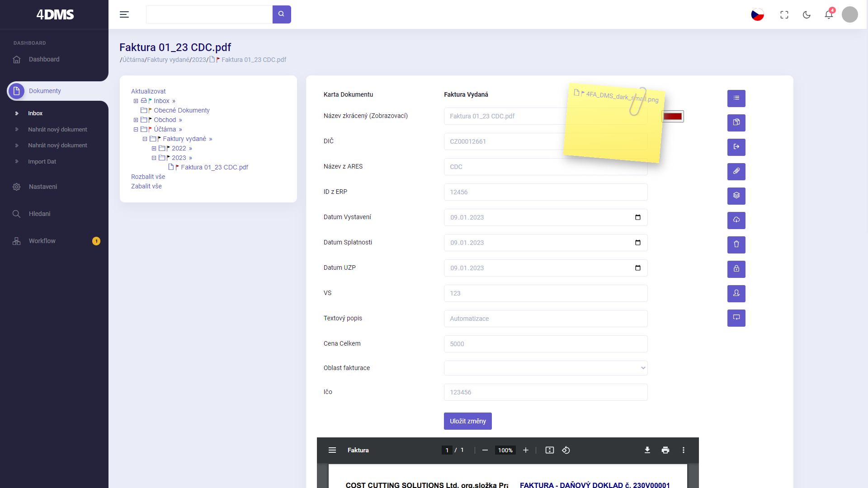
Task: Toggle the sidebar hamburger menu
Action: point(124,14)
